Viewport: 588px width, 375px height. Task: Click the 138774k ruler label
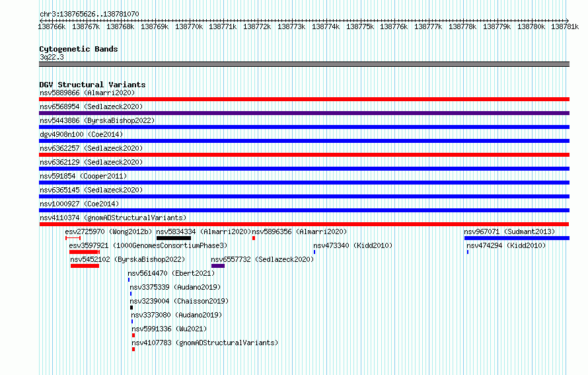pos(326,26)
